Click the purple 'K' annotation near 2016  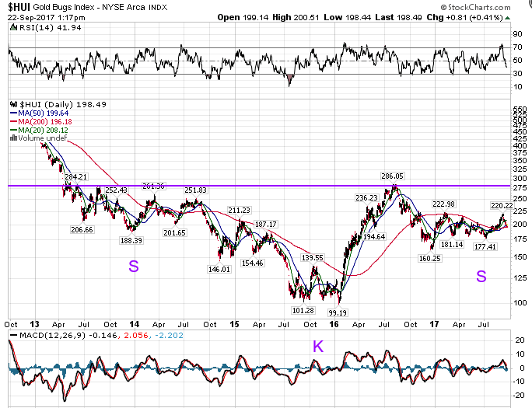(317, 347)
